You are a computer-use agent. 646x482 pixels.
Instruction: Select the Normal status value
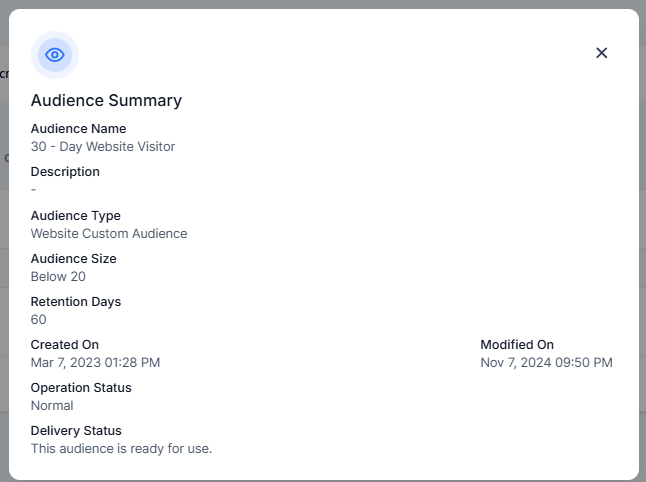tap(52, 406)
